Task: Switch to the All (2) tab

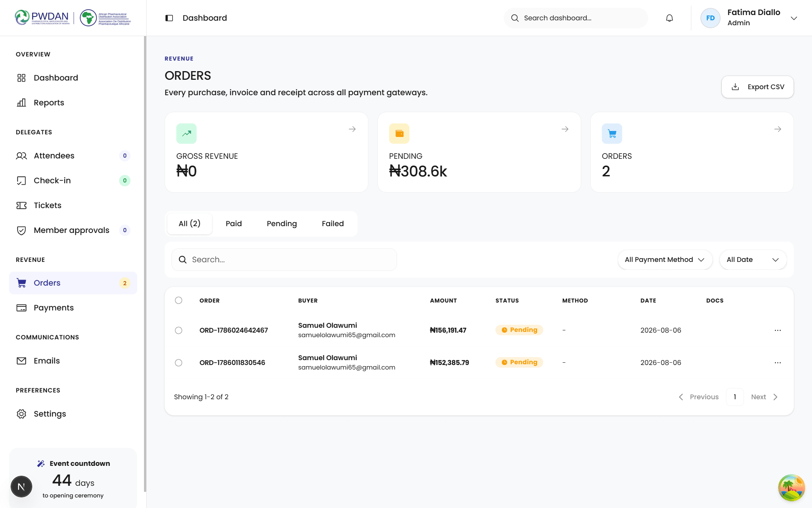Action: coord(189,224)
